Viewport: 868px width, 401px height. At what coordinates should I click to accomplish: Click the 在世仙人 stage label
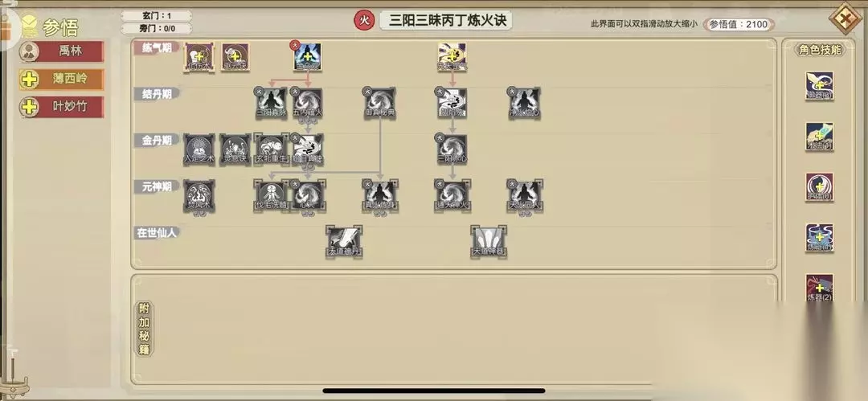[157, 232]
